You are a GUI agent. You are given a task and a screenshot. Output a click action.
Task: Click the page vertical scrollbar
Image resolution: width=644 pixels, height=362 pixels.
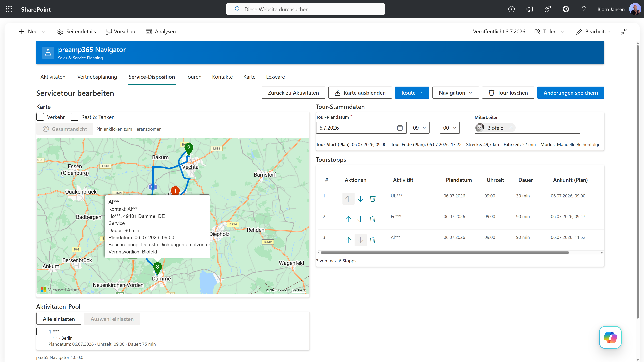638,182
